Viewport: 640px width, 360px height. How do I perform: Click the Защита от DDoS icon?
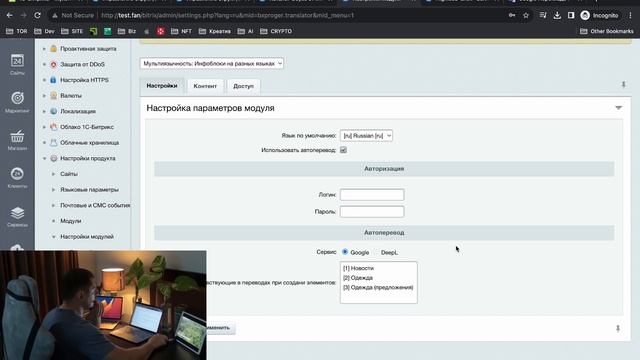(53, 64)
